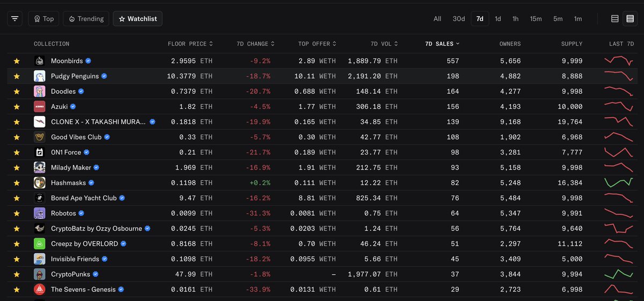Toggle star for CLONE X row
The width and height of the screenshot is (644, 301).
tap(17, 122)
